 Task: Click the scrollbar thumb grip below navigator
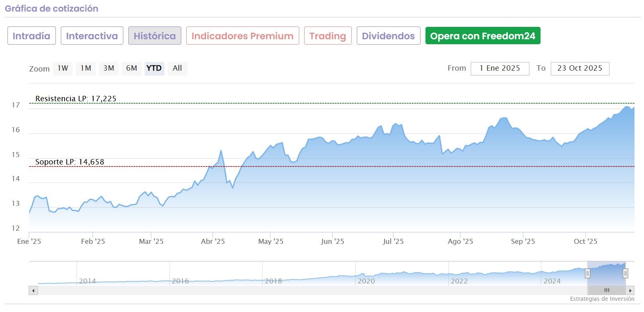tap(607, 291)
